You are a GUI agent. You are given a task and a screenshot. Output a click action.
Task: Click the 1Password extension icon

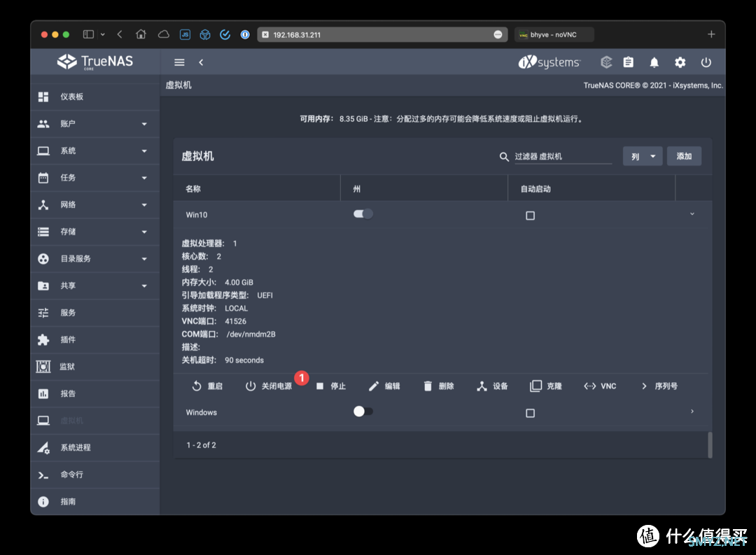[x=245, y=34]
